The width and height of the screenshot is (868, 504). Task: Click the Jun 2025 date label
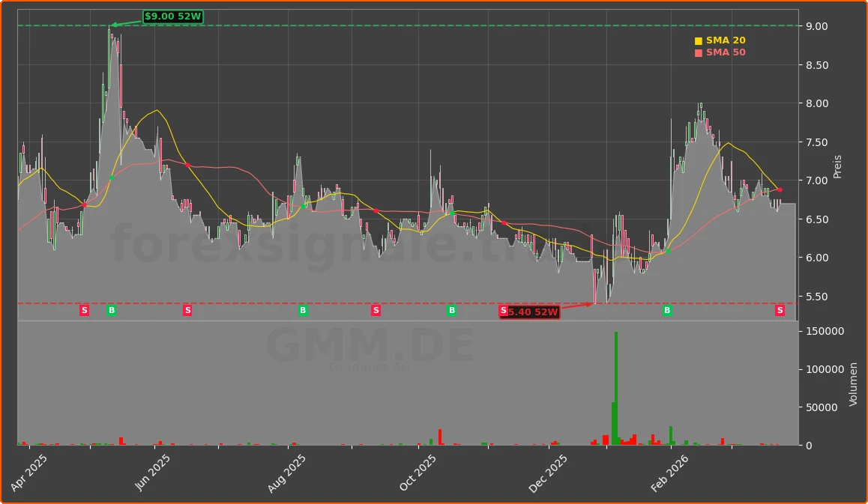pyautogui.click(x=152, y=473)
